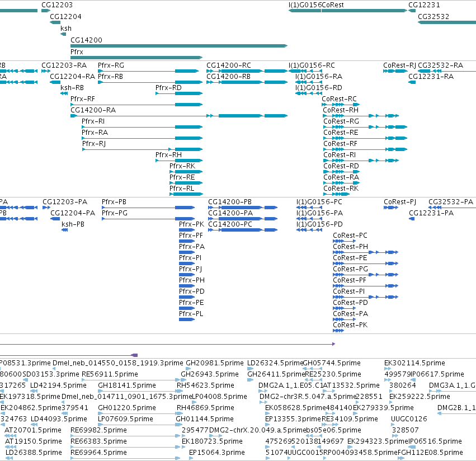
Task: Select transcript CG14200-RC
Action: click(x=247, y=71)
